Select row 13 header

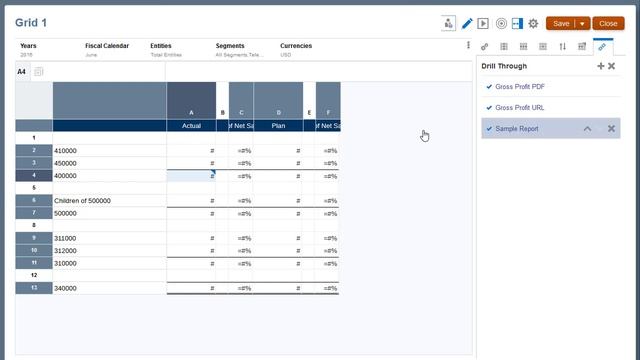pos(34,288)
